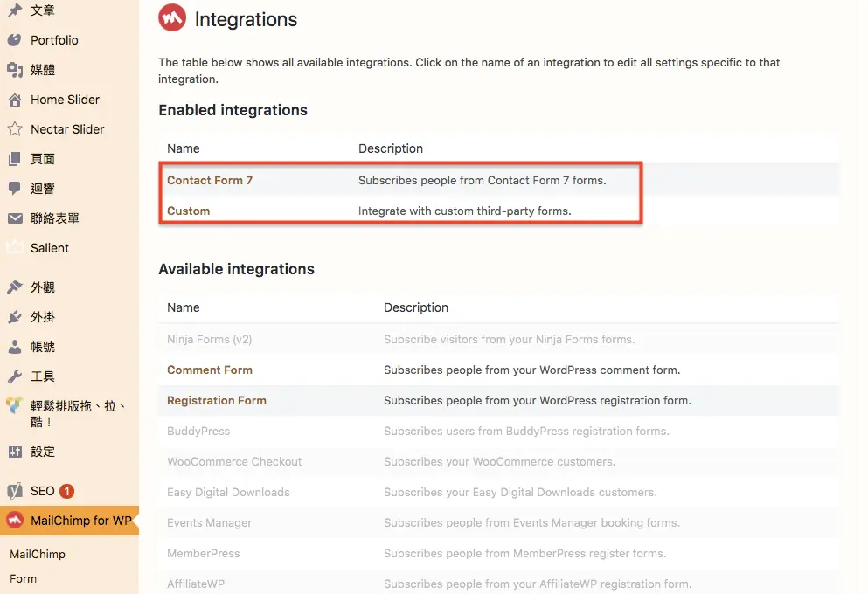Click BuddyPress integration row name
The height and width of the screenshot is (594, 868).
point(198,431)
